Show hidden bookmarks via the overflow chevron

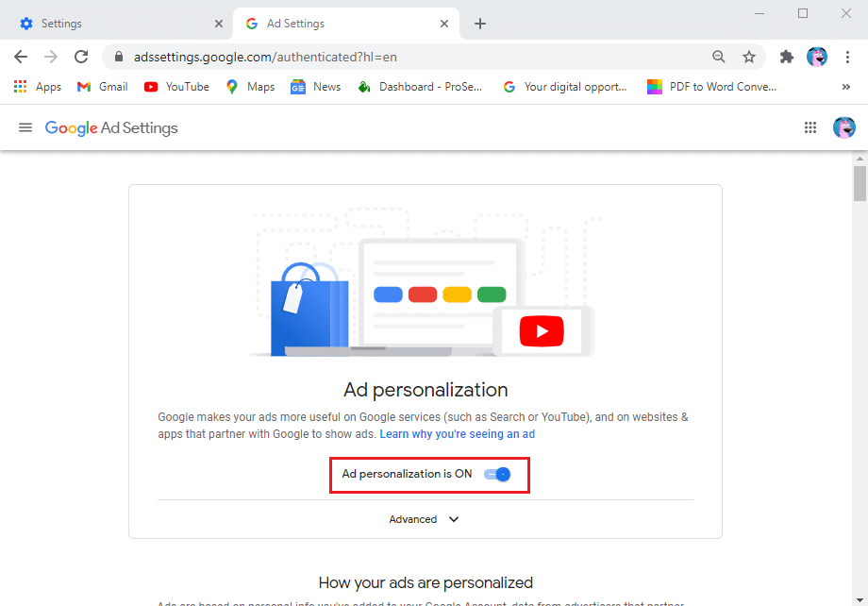[x=847, y=86]
